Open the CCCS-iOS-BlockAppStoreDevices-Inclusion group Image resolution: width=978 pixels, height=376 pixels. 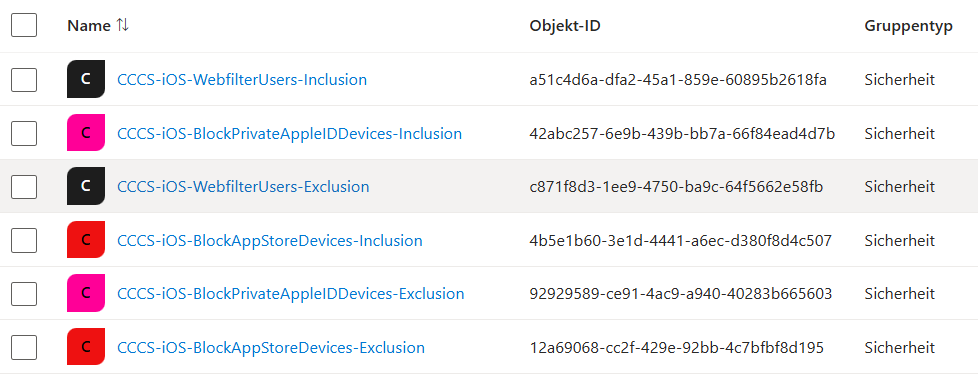270,240
